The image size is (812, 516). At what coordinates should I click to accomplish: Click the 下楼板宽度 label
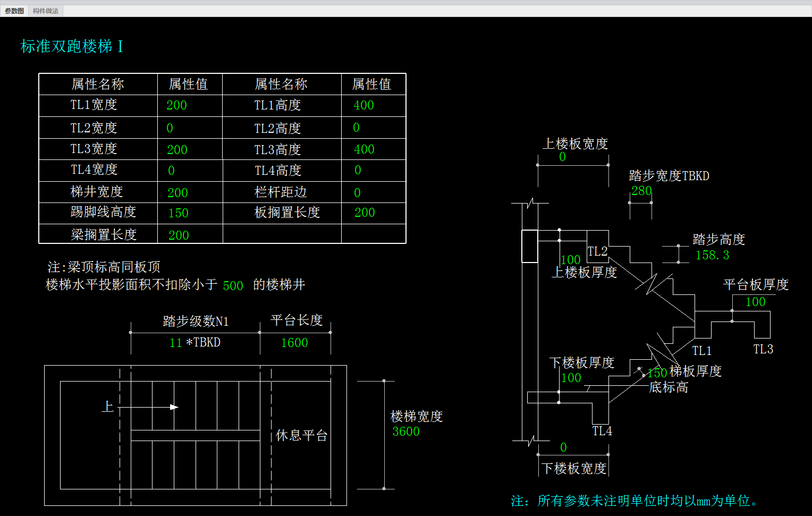[x=574, y=468]
